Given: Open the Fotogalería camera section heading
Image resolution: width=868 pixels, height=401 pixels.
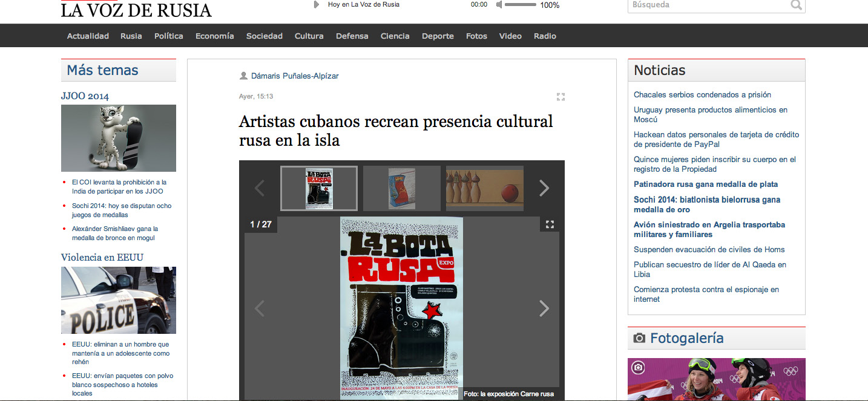Looking at the screenshot, I should [686, 338].
